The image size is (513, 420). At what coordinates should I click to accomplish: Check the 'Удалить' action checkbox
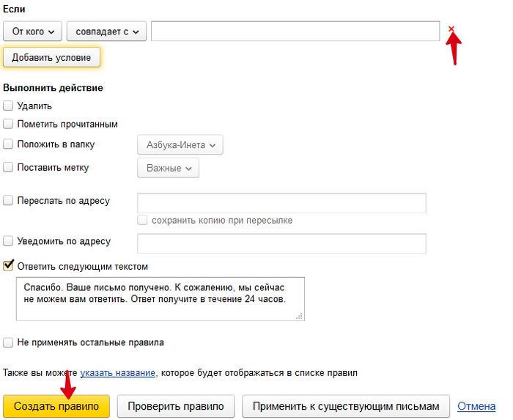click(x=8, y=106)
